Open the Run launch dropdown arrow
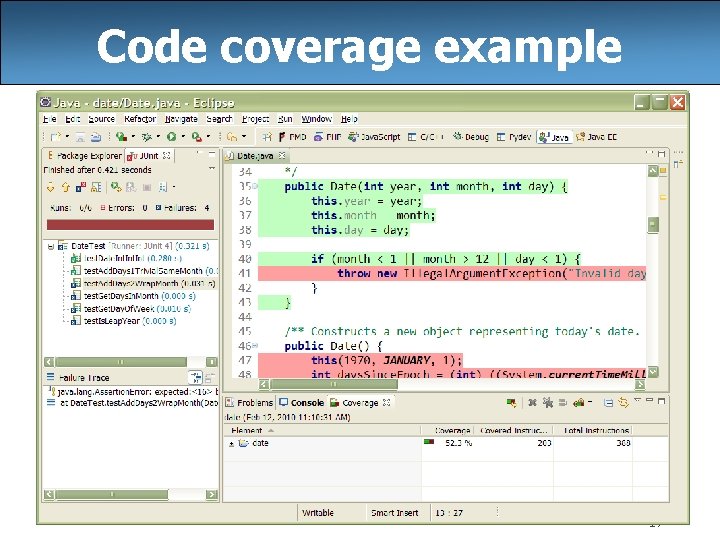Viewport: 720px width, 540px height. click(x=183, y=136)
